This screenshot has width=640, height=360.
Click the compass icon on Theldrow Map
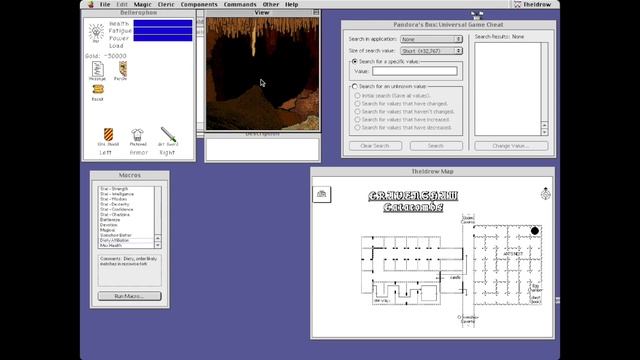point(545,193)
